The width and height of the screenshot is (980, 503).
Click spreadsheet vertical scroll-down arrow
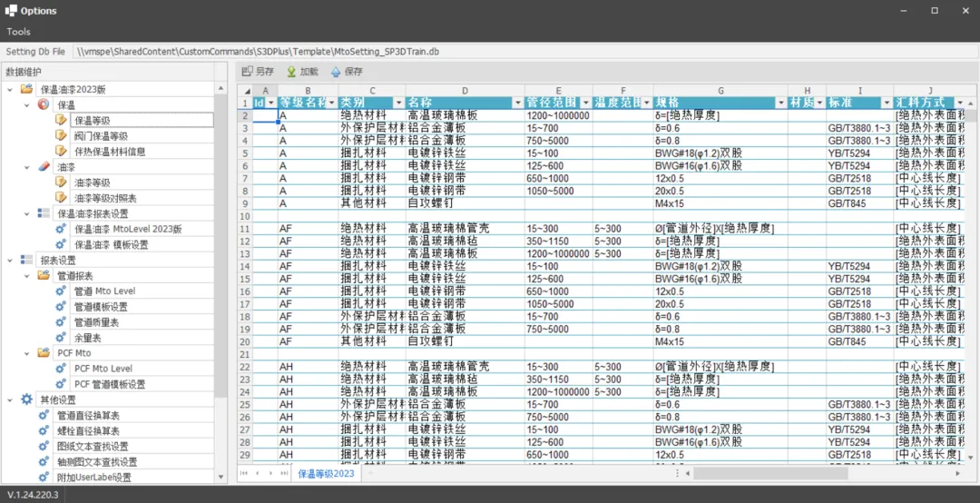[971, 458]
